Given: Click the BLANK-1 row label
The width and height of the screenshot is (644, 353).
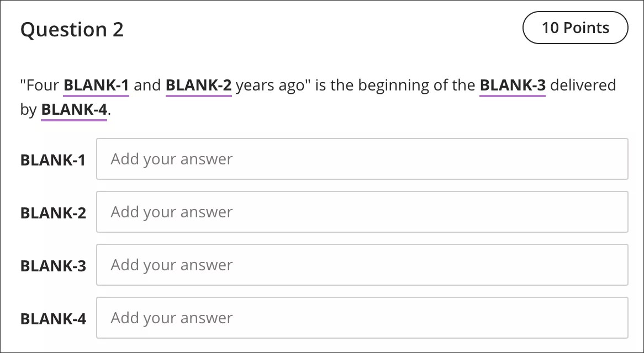Looking at the screenshot, I should point(52,160).
